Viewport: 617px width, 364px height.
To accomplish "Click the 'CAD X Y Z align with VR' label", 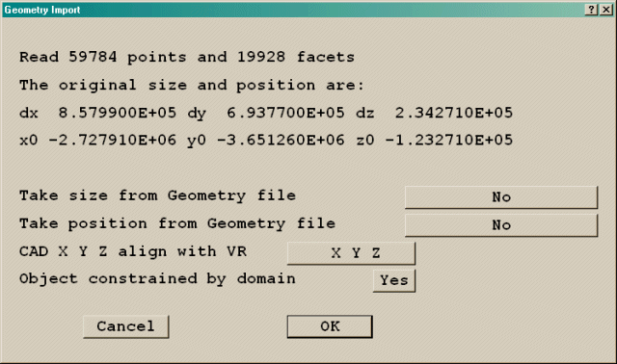I will coord(133,251).
